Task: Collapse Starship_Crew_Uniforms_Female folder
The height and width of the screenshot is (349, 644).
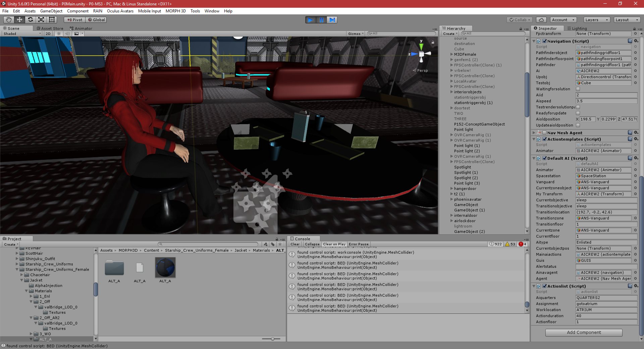Action: (x=17, y=269)
